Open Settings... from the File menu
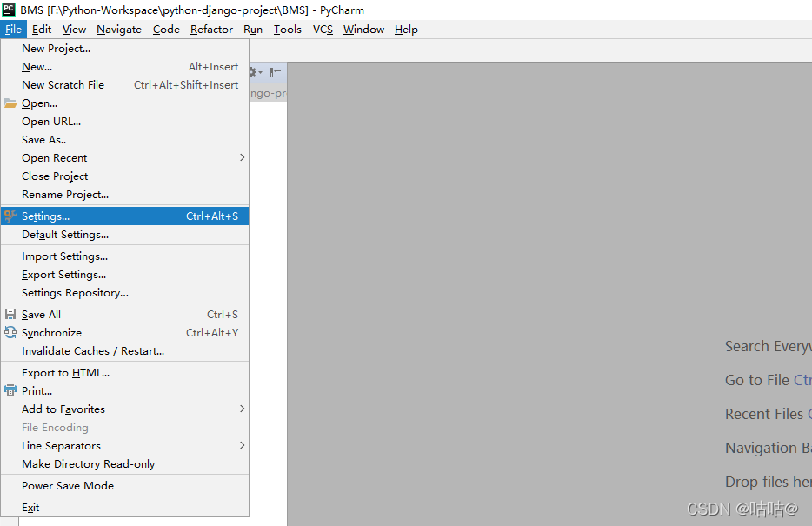The width and height of the screenshot is (812, 526). point(125,216)
